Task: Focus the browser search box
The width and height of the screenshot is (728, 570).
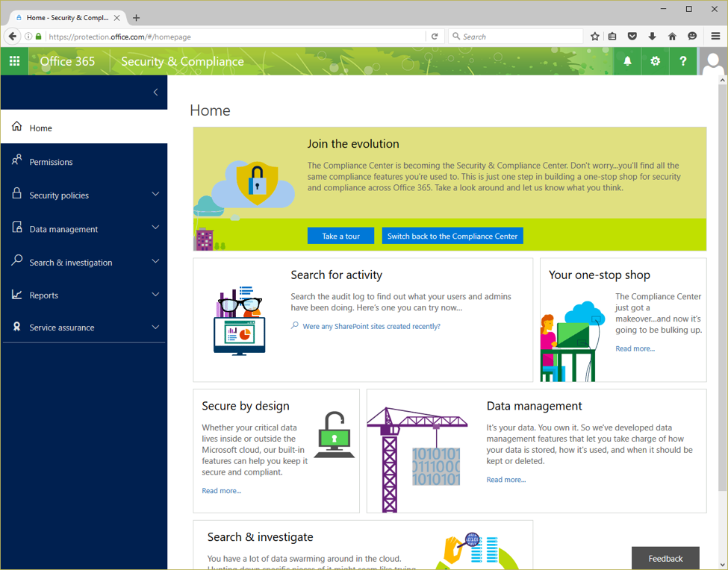Action: coord(515,37)
